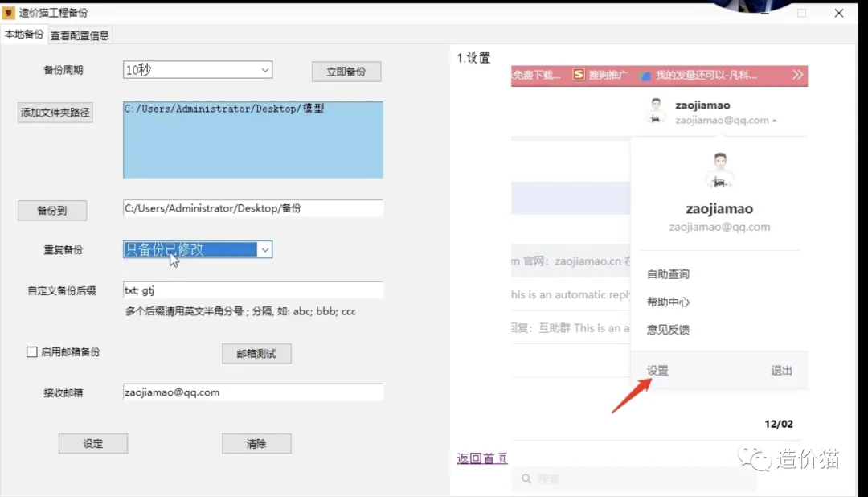Click 退出 in the account menu

click(x=782, y=370)
